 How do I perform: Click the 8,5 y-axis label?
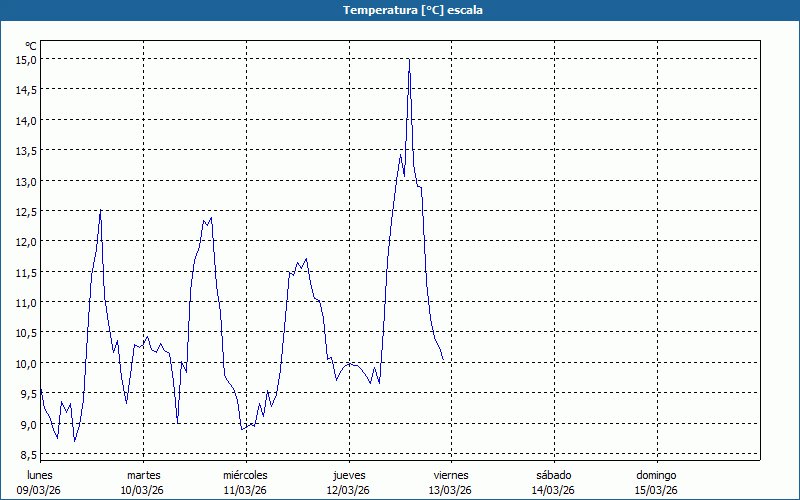point(26,454)
